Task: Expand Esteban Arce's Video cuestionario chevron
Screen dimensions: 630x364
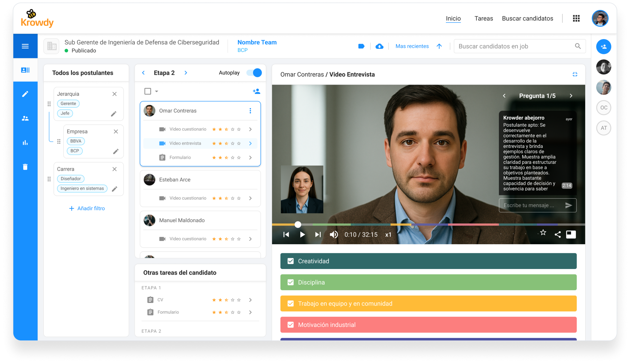Action: tap(250, 198)
